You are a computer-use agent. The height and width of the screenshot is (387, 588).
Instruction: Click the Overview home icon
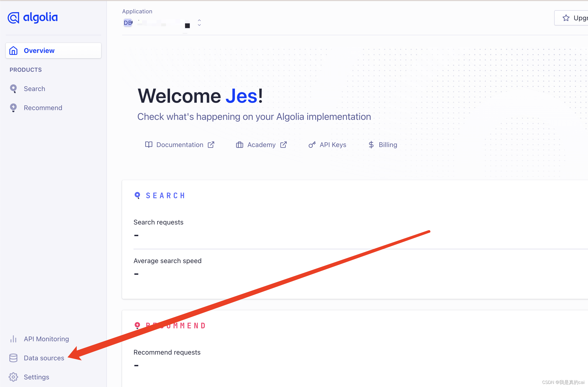click(x=13, y=51)
